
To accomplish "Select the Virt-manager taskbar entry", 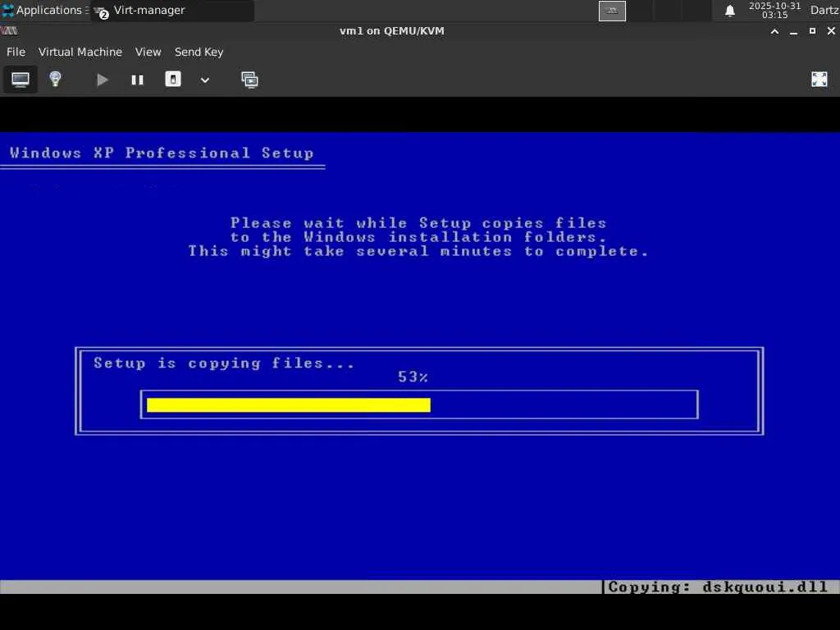I will pos(172,10).
